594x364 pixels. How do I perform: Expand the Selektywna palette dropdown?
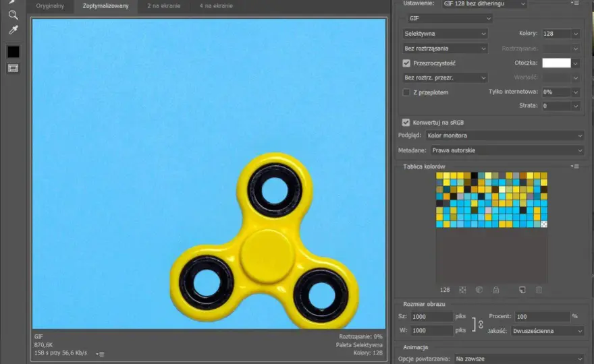pyautogui.click(x=445, y=34)
